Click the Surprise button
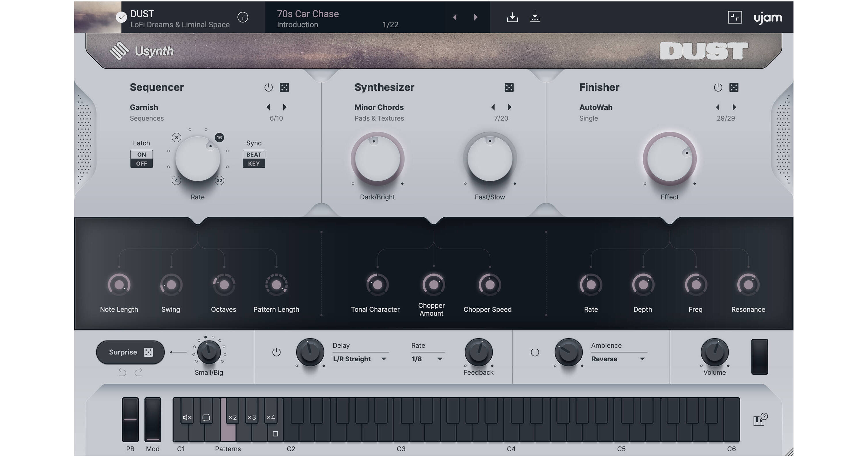 (x=130, y=352)
